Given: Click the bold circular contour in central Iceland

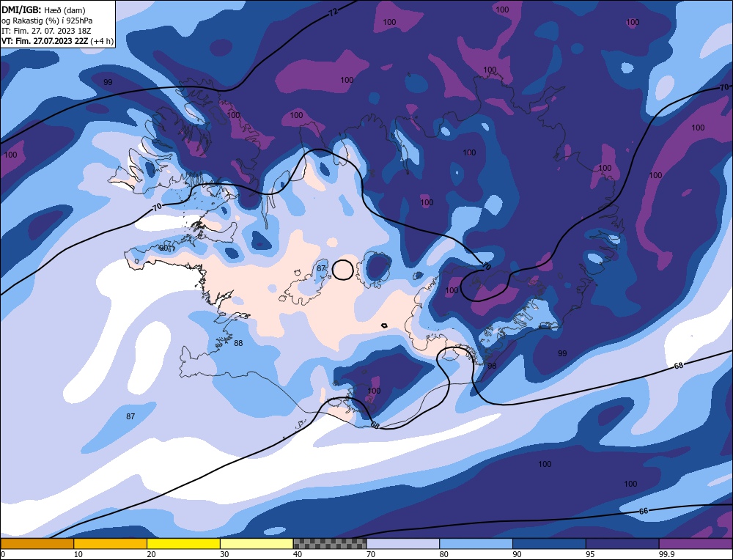Looking at the screenshot, I should pyautogui.click(x=342, y=270).
